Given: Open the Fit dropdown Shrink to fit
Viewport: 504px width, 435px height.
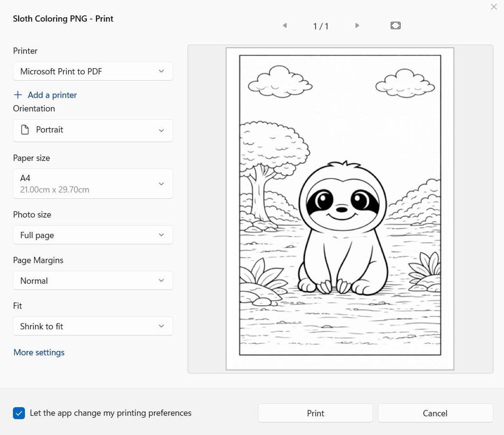Looking at the screenshot, I should point(93,326).
